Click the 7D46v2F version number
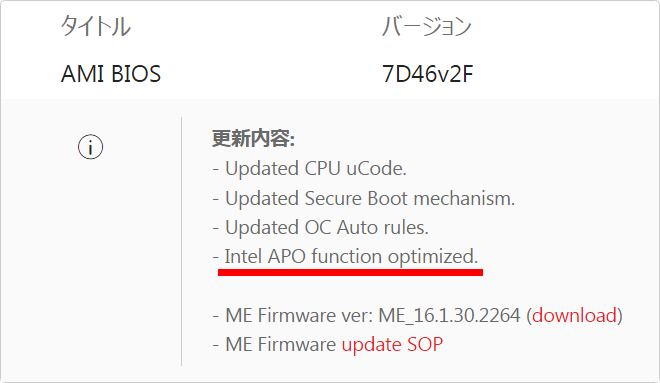 tap(427, 74)
